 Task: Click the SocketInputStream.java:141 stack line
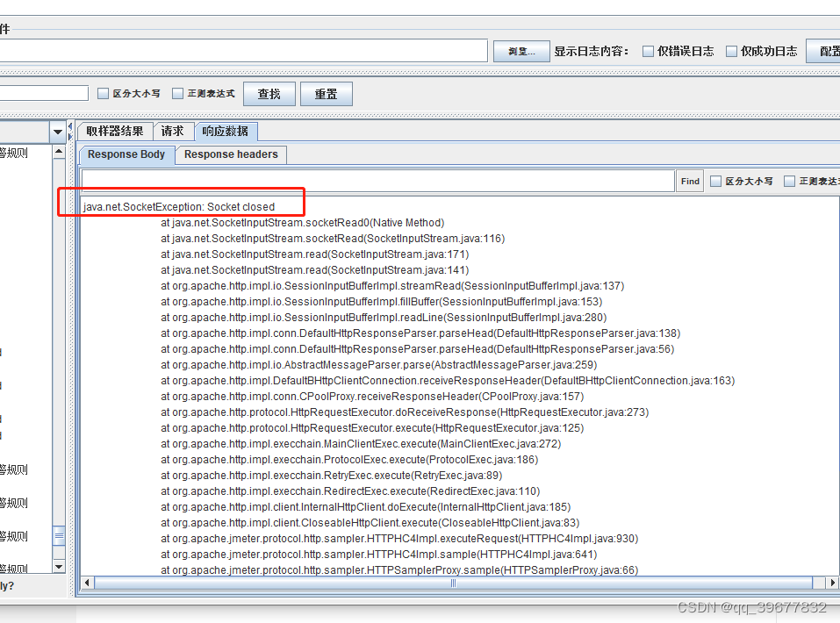click(x=315, y=270)
